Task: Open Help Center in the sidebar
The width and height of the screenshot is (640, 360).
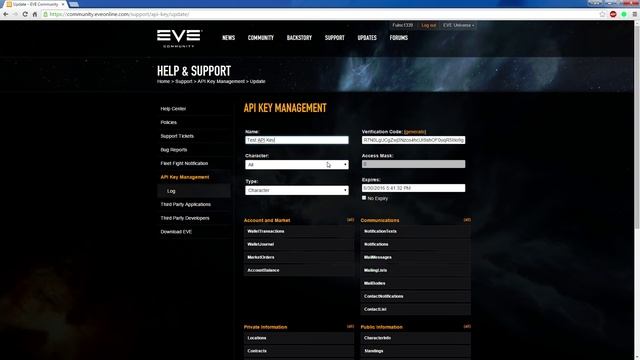Action: click(x=173, y=109)
